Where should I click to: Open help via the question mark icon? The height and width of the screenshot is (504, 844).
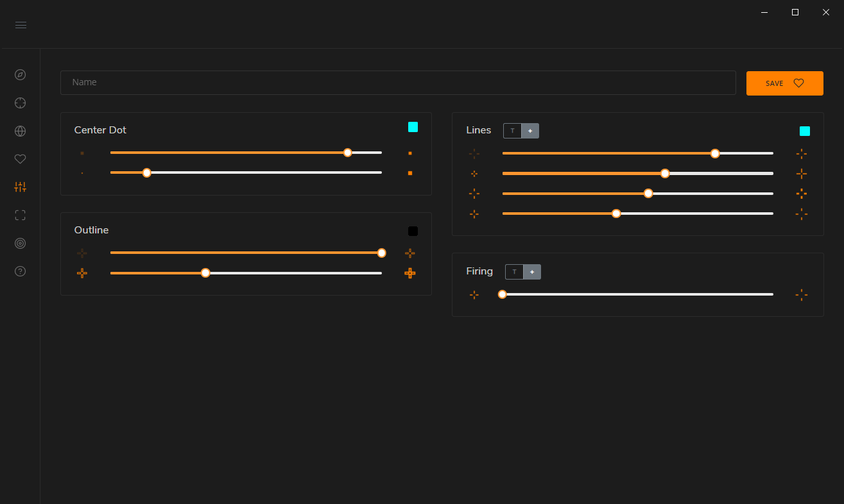pos(20,271)
